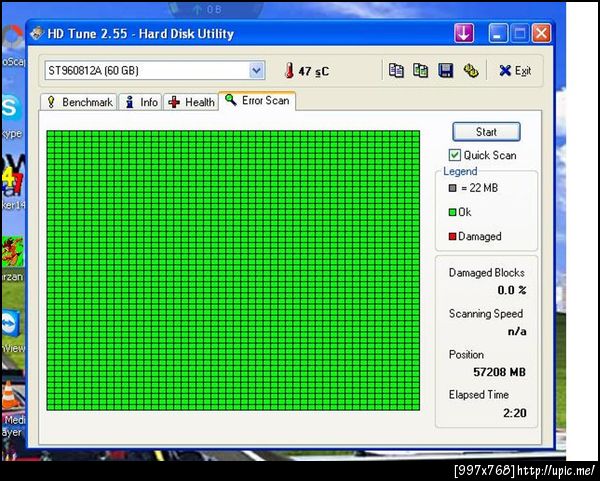Click the gray 22 MB legend square
Image resolution: width=600 pixels, height=481 pixels.
(x=452, y=188)
